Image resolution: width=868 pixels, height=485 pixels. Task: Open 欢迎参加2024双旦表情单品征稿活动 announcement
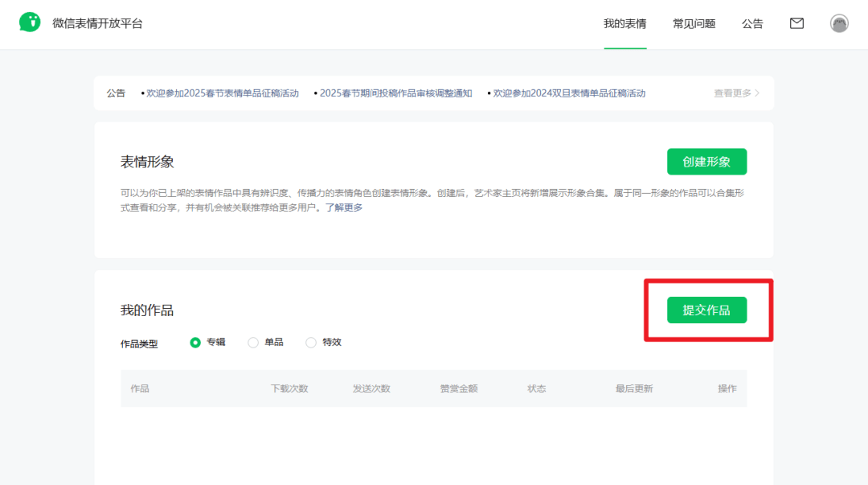pos(569,93)
